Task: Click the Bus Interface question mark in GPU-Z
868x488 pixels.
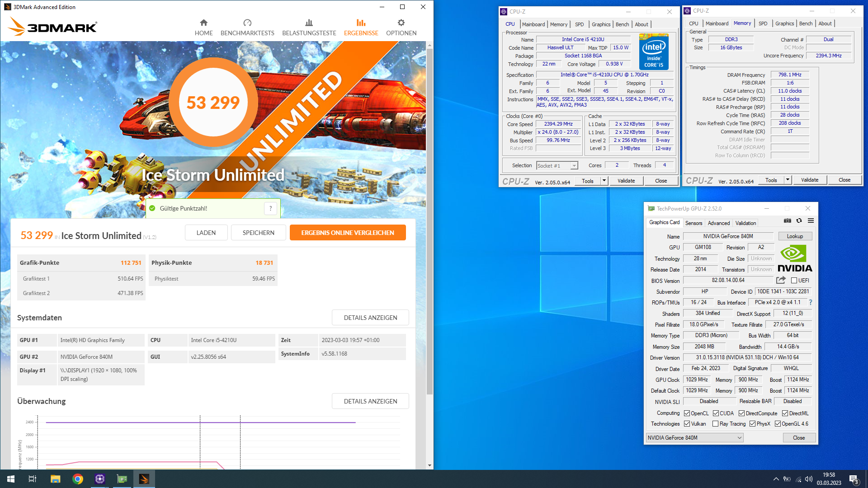Action: coord(811,302)
